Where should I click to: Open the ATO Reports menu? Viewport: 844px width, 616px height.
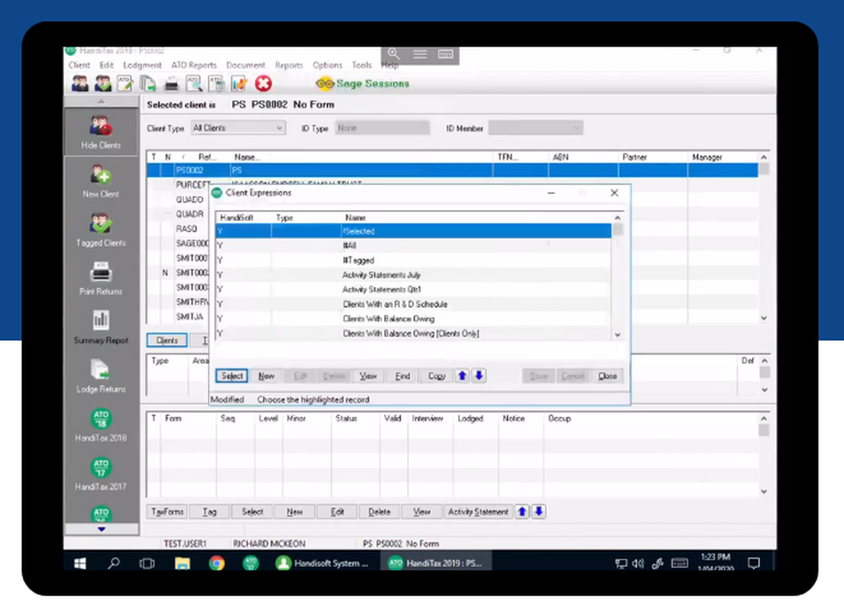[194, 65]
